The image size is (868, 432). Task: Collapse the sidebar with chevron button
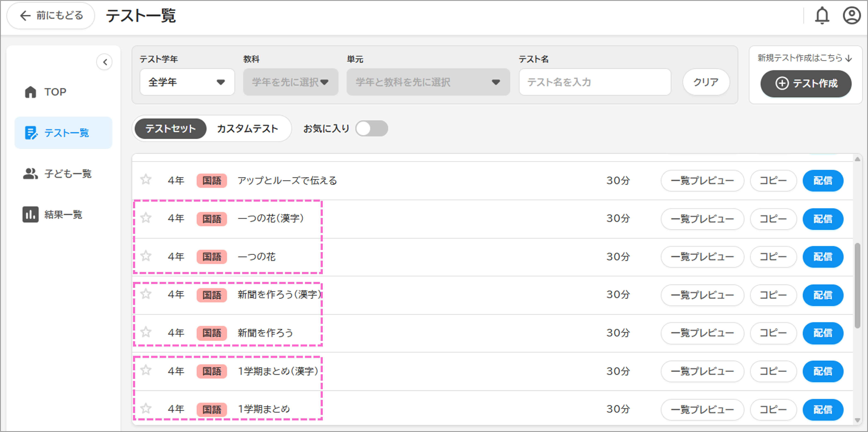pyautogui.click(x=104, y=62)
